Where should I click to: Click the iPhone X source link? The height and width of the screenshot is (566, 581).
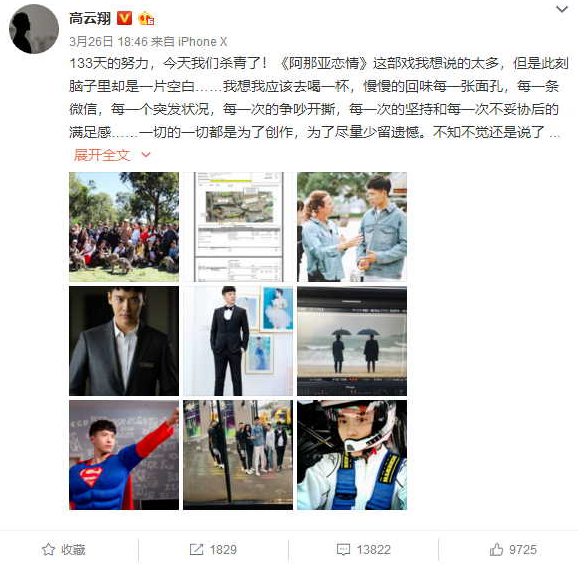[202, 41]
